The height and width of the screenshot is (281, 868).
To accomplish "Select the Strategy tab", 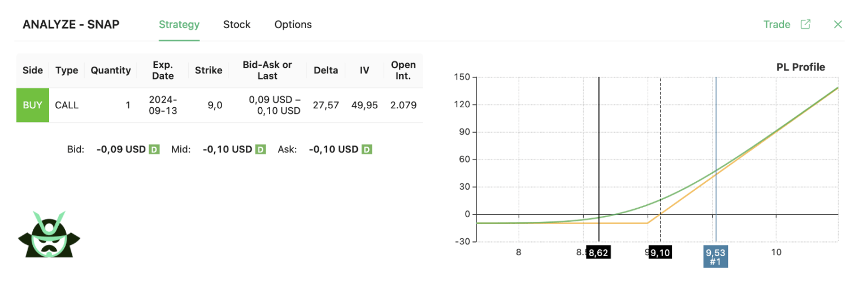I will click(179, 25).
